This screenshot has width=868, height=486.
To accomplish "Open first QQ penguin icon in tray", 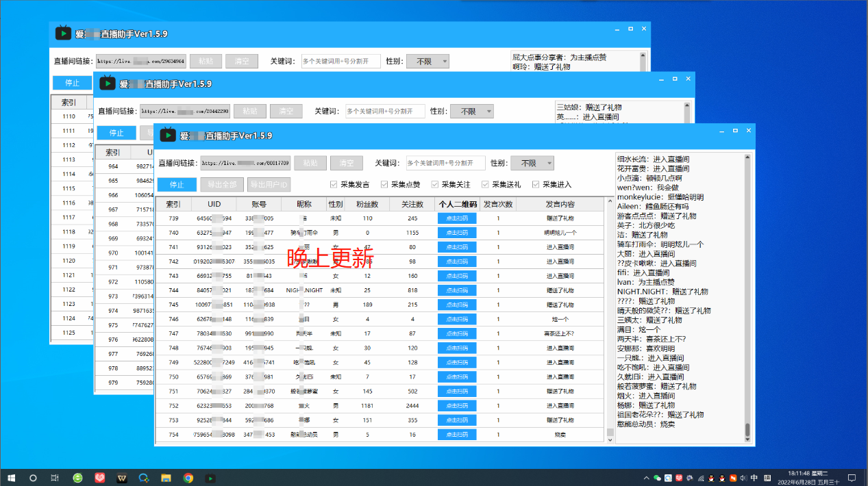I will tap(712, 477).
